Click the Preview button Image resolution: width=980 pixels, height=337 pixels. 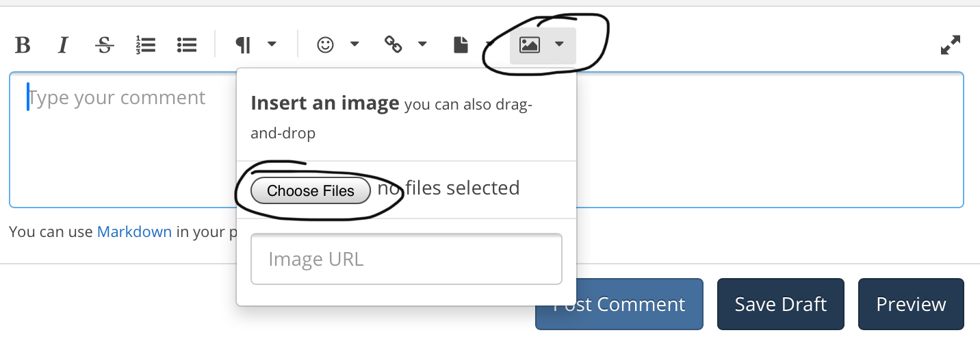pyautogui.click(x=911, y=304)
